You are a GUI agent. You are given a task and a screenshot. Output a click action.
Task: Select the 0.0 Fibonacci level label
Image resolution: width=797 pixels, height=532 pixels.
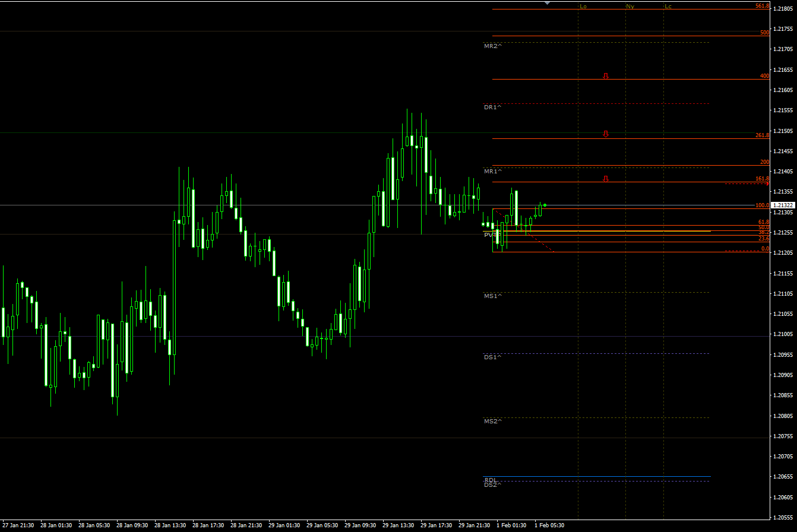click(x=766, y=249)
